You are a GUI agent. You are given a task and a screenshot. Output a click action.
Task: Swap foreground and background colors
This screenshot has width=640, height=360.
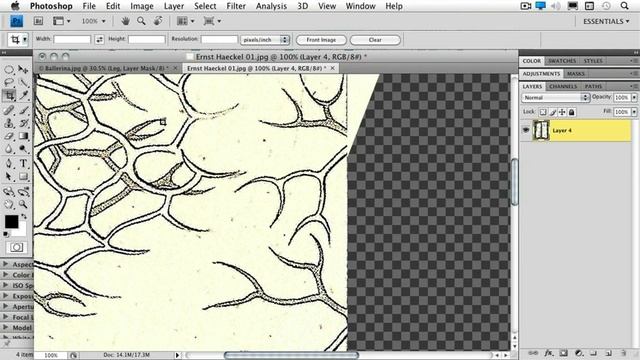click(x=24, y=216)
